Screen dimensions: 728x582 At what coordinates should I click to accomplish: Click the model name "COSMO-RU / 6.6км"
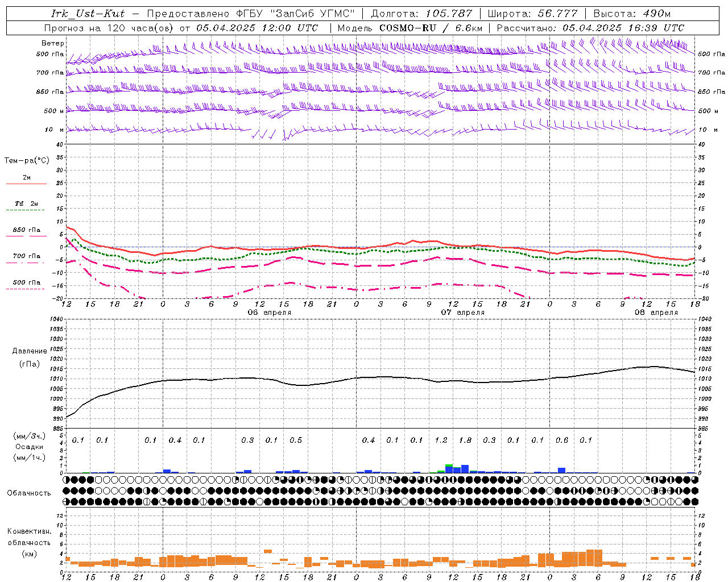[x=431, y=28]
